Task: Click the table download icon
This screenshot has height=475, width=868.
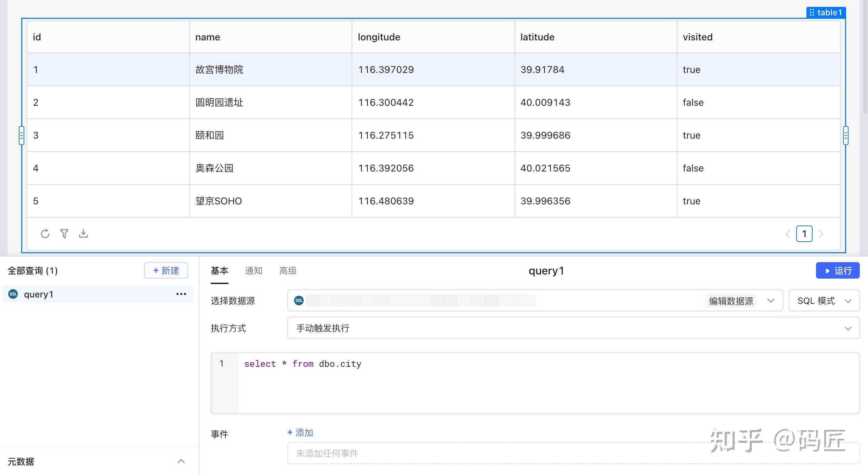Action: pos(83,234)
